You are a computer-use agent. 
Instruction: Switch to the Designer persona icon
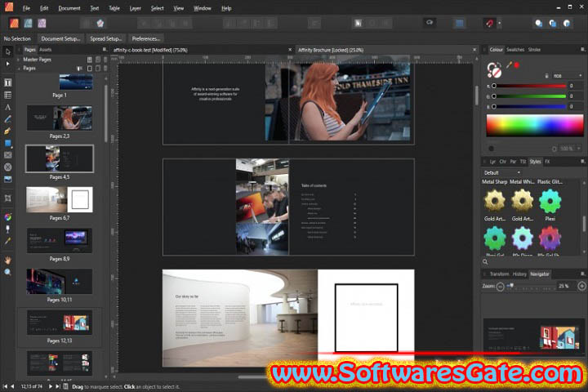(28, 23)
